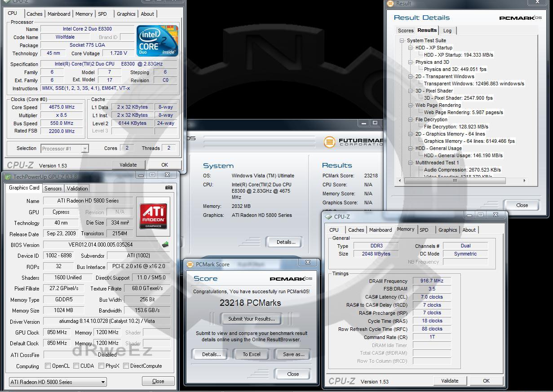Click OK in the lower CPU-Z window
The width and height of the screenshot is (553, 392).
pyautogui.click(x=486, y=381)
